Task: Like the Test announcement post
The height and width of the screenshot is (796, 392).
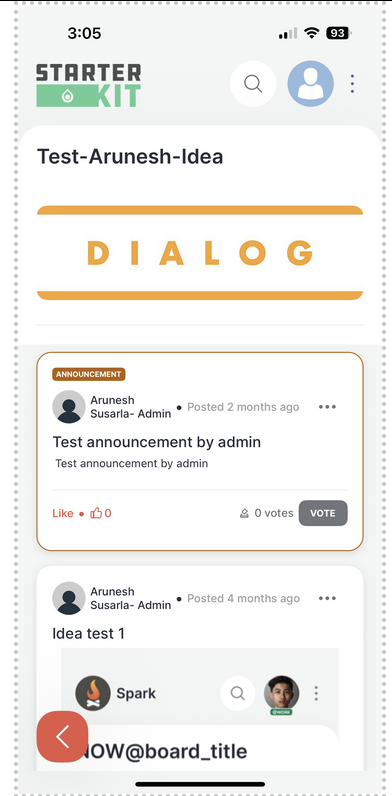Action: click(x=63, y=513)
